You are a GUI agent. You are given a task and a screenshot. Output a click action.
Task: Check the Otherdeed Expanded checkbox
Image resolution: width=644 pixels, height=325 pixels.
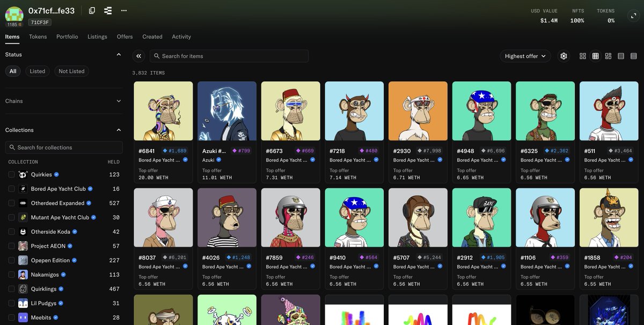11,203
